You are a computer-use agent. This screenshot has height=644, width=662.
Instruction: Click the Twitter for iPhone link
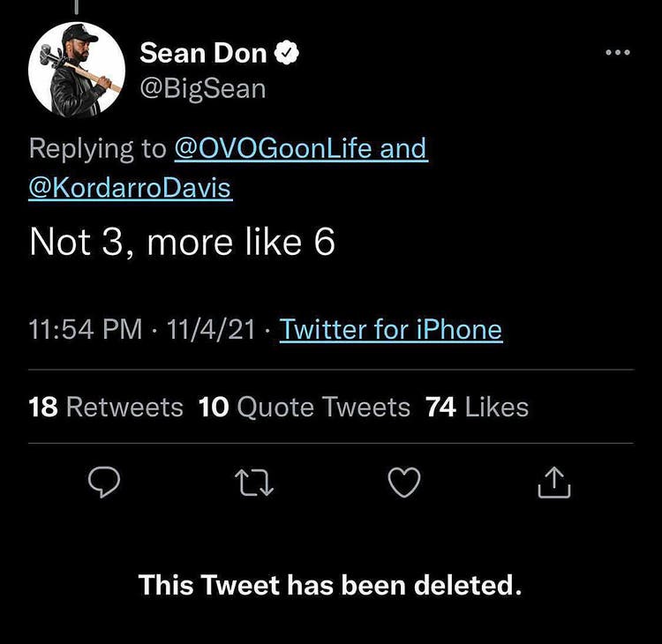391,330
